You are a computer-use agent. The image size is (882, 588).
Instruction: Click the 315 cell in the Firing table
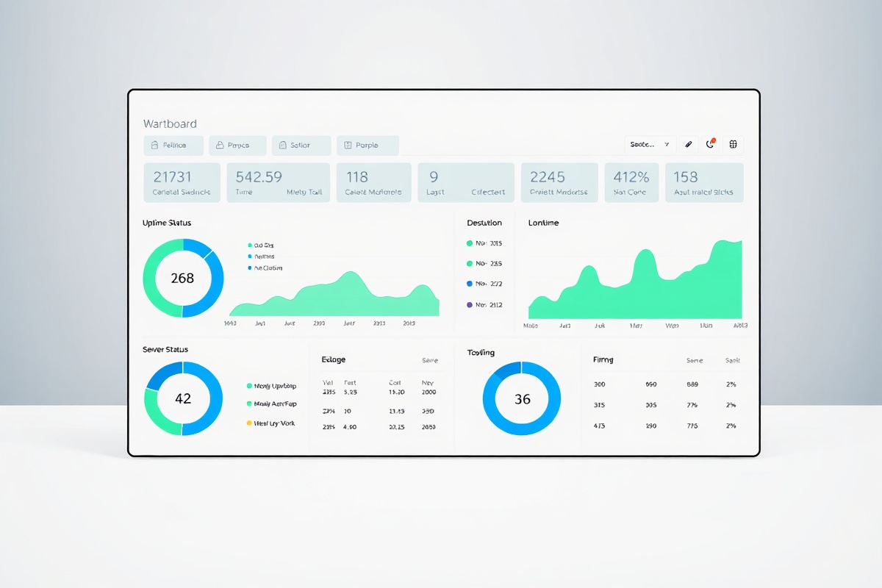coord(599,405)
